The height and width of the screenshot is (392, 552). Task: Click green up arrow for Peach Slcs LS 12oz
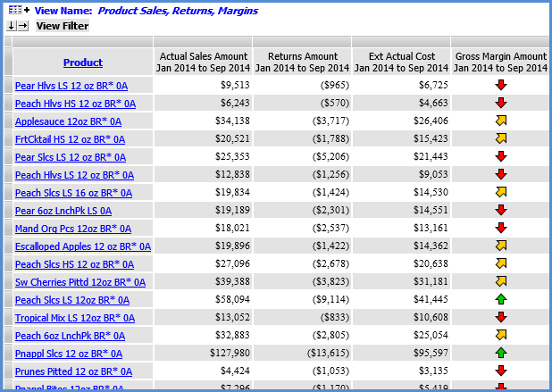pos(500,299)
